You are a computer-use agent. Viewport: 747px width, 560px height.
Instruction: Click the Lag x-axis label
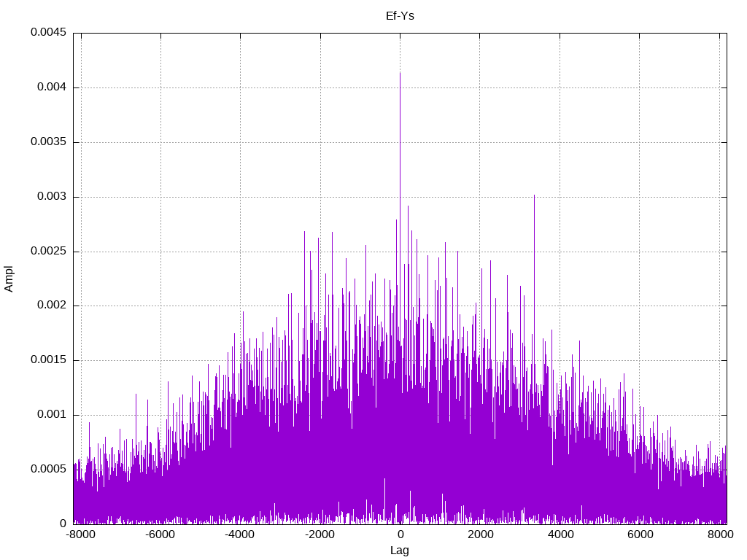click(399, 551)
